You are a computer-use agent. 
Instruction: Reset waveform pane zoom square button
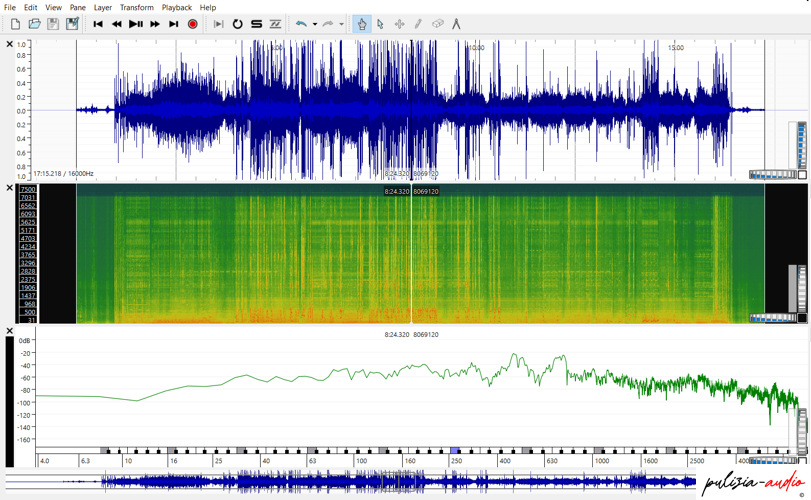tap(802, 175)
